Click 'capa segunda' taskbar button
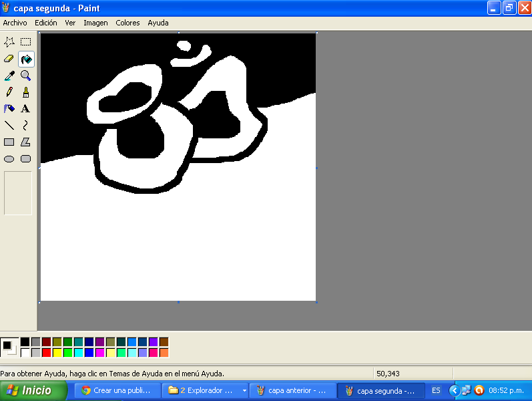 (381, 391)
